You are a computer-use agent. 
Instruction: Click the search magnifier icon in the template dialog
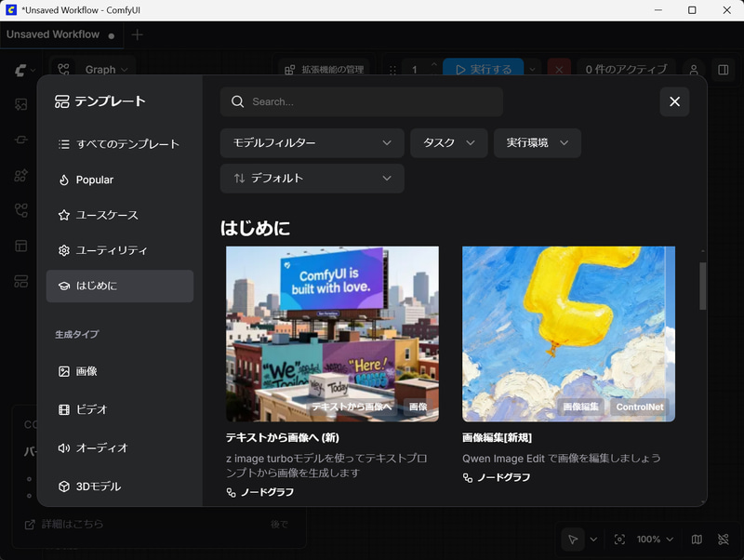(236, 102)
